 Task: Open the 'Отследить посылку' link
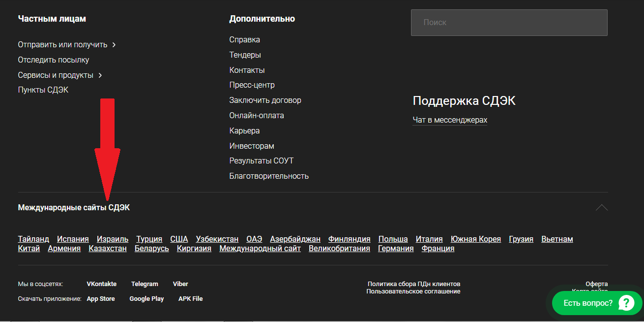click(x=54, y=60)
